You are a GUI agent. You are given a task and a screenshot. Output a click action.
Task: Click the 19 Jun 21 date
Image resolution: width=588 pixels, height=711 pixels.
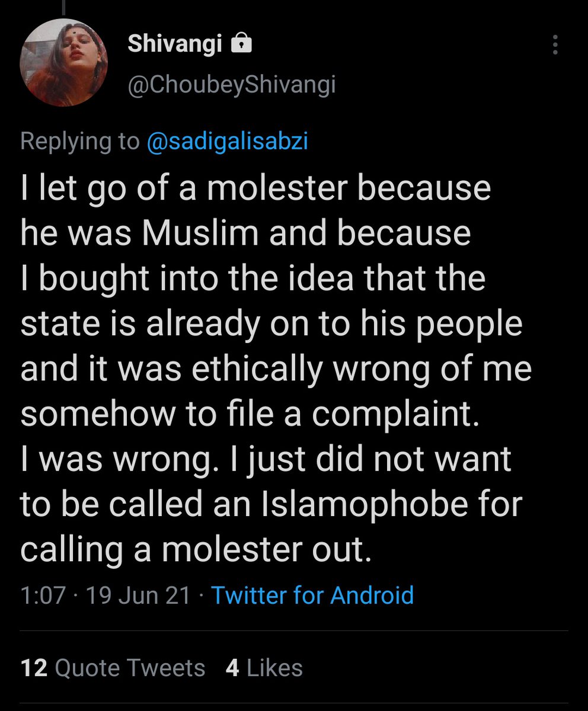point(138,595)
